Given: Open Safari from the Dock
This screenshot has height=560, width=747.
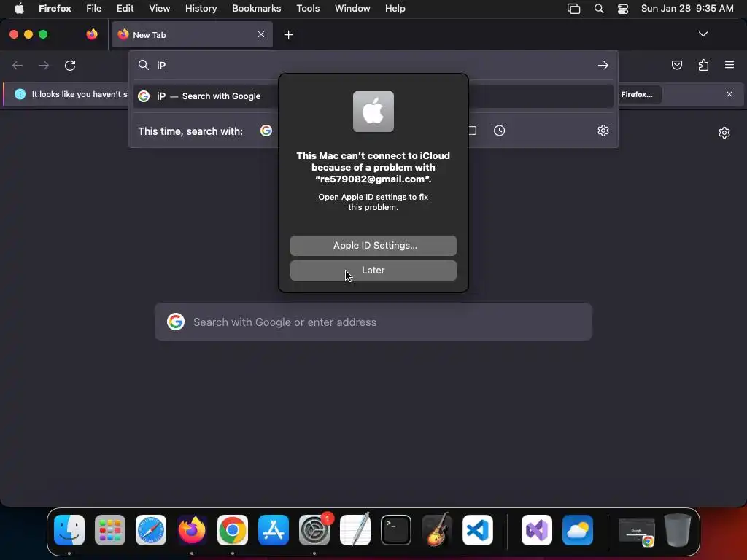Looking at the screenshot, I should [151, 529].
